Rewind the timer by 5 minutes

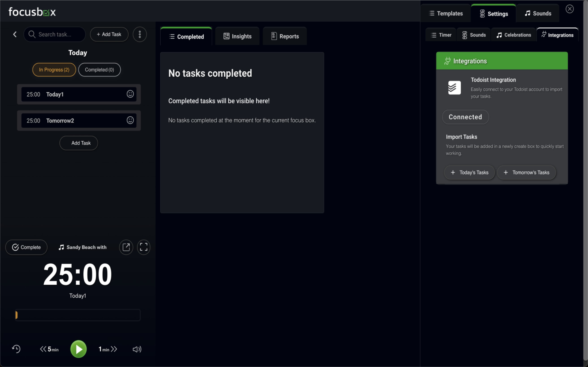(x=49, y=349)
